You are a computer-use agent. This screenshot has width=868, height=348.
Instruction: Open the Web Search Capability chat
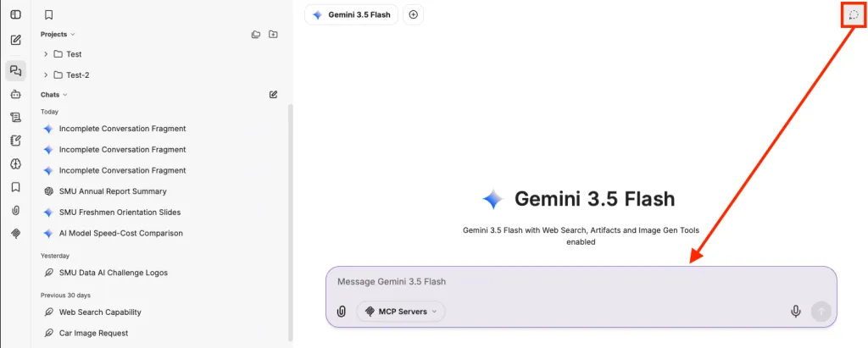click(100, 312)
